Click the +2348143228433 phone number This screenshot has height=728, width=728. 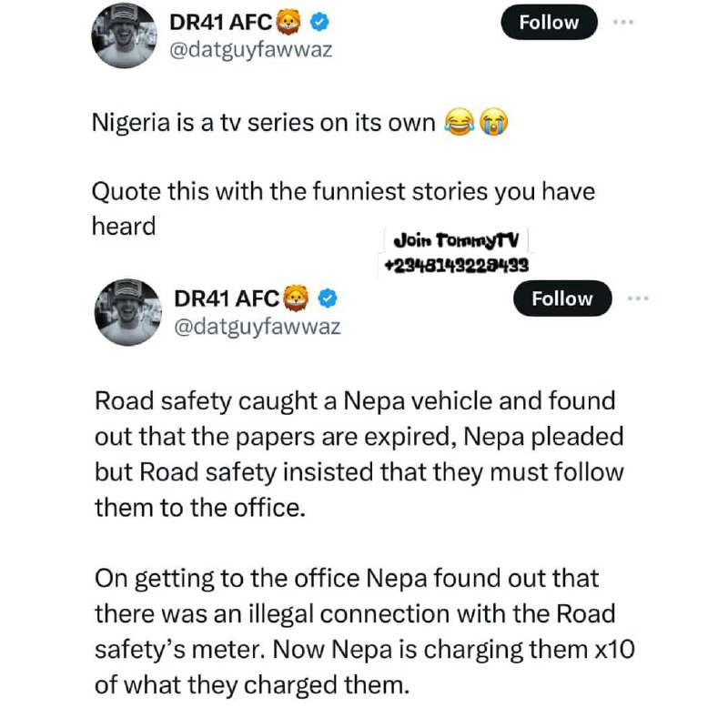[457, 266]
